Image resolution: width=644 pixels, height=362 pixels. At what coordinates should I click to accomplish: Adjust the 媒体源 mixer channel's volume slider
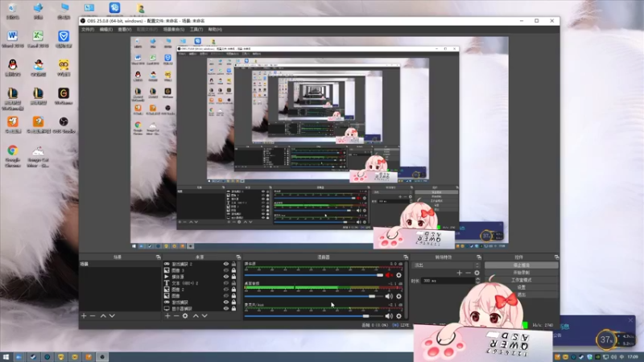click(314, 275)
